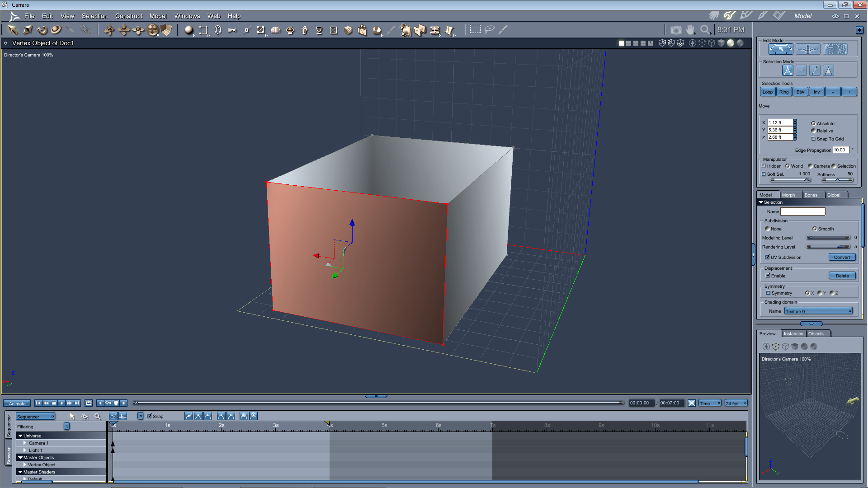Select the lasso selection tool

tap(490, 30)
